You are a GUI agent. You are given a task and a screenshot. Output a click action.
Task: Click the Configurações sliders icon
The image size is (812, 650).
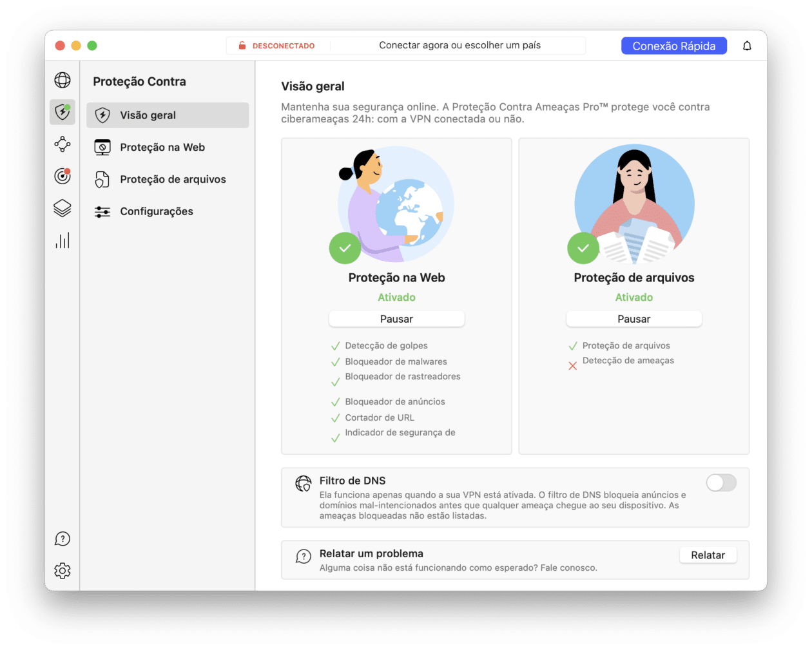coord(102,211)
